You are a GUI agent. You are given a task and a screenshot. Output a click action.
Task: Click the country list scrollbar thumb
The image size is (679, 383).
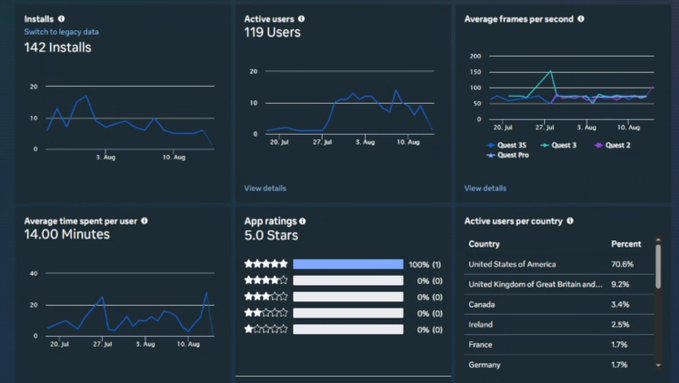click(x=658, y=266)
